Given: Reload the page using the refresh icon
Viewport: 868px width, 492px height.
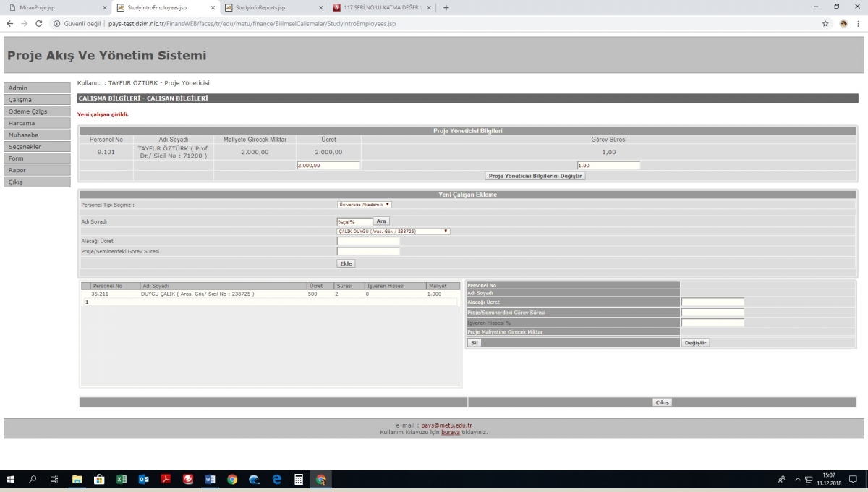Looking at the screenshot, I should 38,23.
